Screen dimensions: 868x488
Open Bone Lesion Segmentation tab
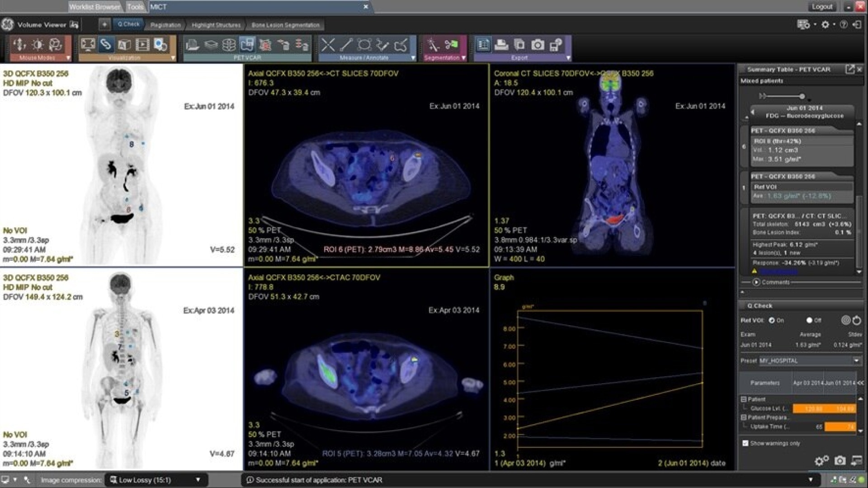(x=285, y=25)
